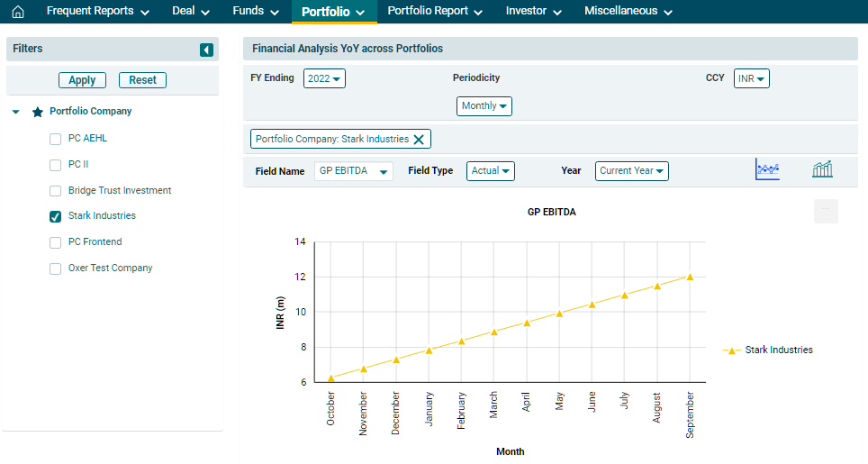Click the Stark Industries legend triangle marker

732,350
